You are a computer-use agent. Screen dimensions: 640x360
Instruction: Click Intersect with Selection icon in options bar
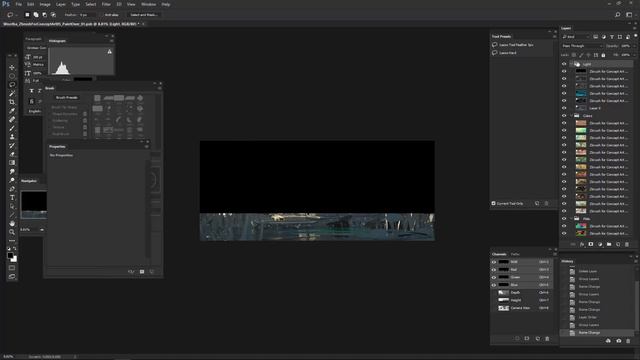[x=53, y=15]
